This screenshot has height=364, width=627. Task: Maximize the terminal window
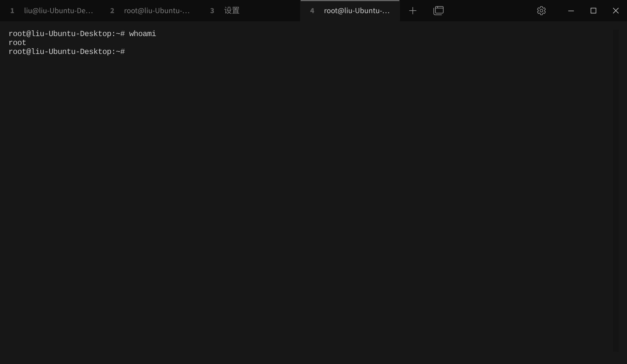593,11
